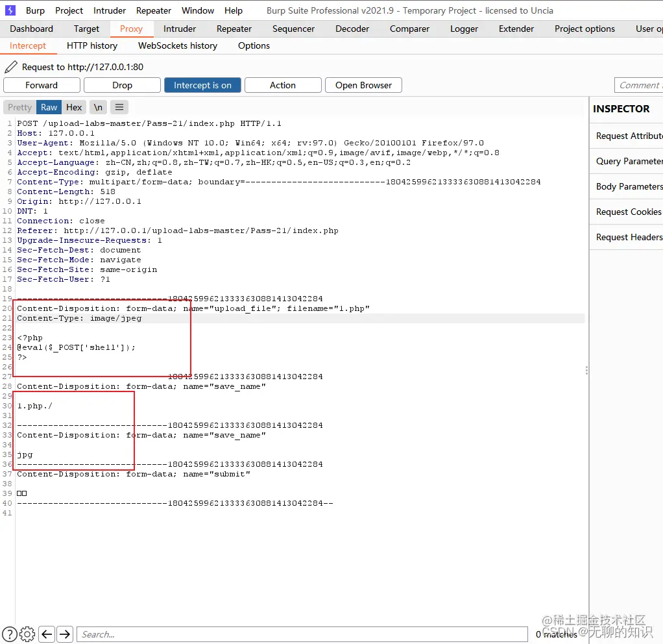Open the Decoder tab
This screenshot has width=663, height=644.
[x=352, y=29]
